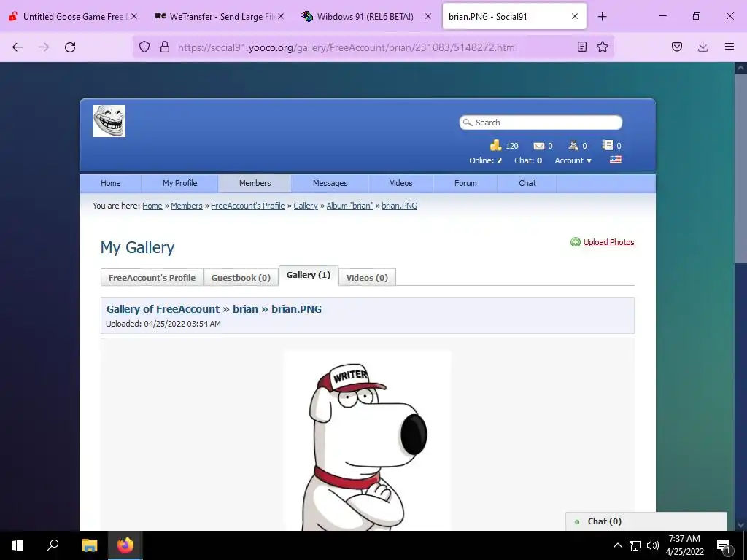Show hidden system tray icons chevron
The height and width of the screenshot is (560, 747).
coord(617,545)
